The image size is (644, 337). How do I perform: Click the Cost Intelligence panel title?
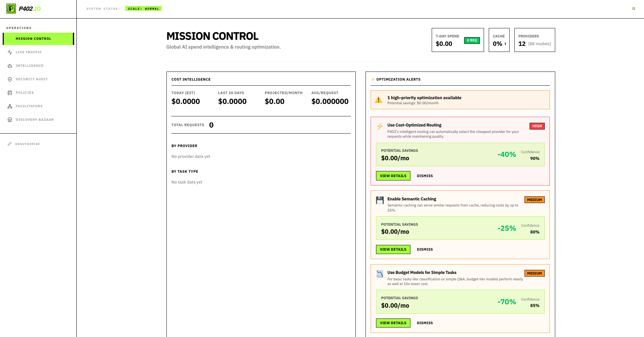[x=191, y=80]
